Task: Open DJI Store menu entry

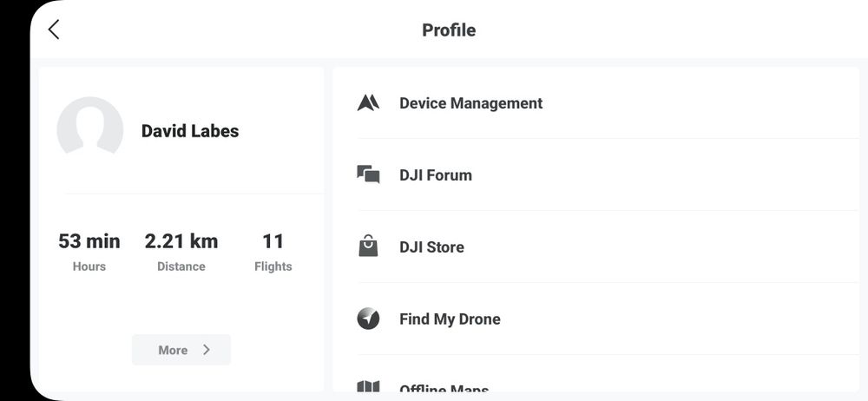Action: click(595, 247)
